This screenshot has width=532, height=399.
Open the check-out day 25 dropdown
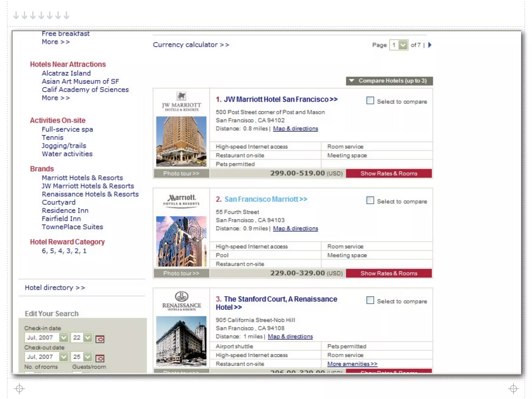point(88,357)
